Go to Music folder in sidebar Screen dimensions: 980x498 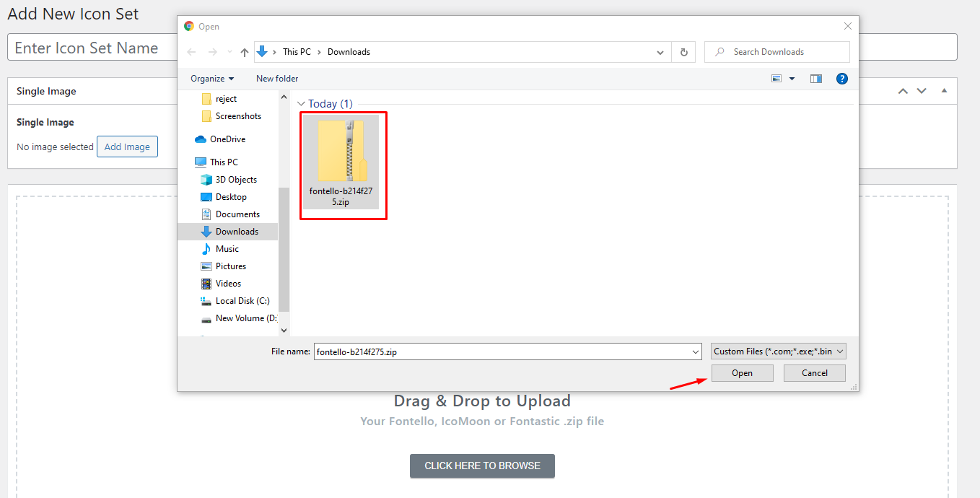227,249
